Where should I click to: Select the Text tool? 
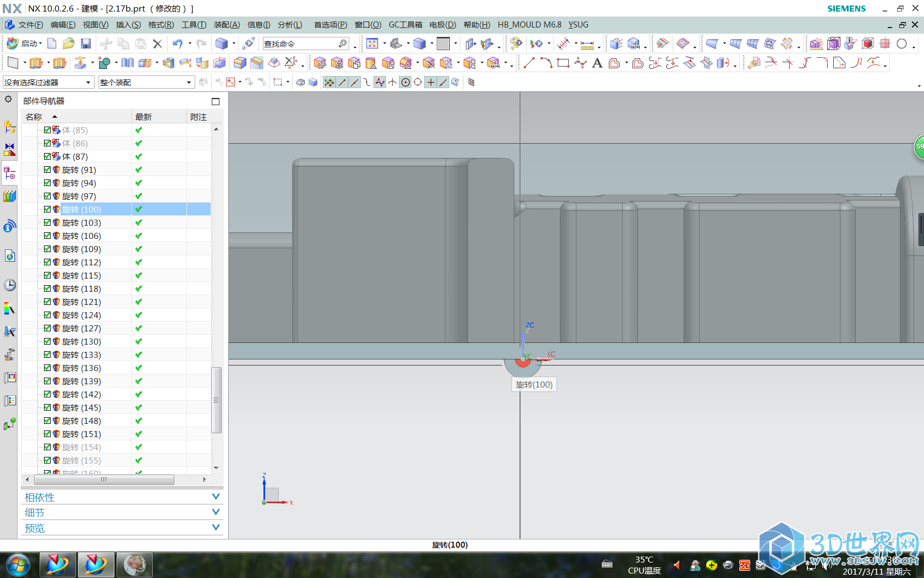(597, 63)
